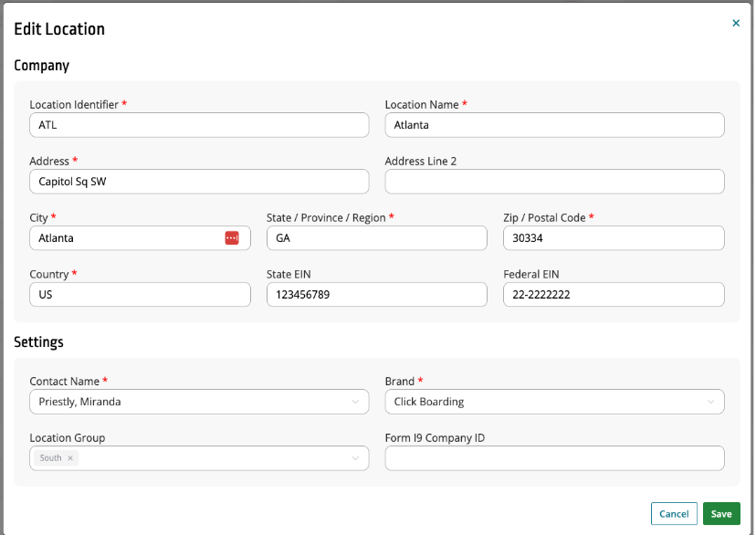Click the State EIN field
This screenshot has width=756, height=535.
pyautogui.click(x=376, y=295)
